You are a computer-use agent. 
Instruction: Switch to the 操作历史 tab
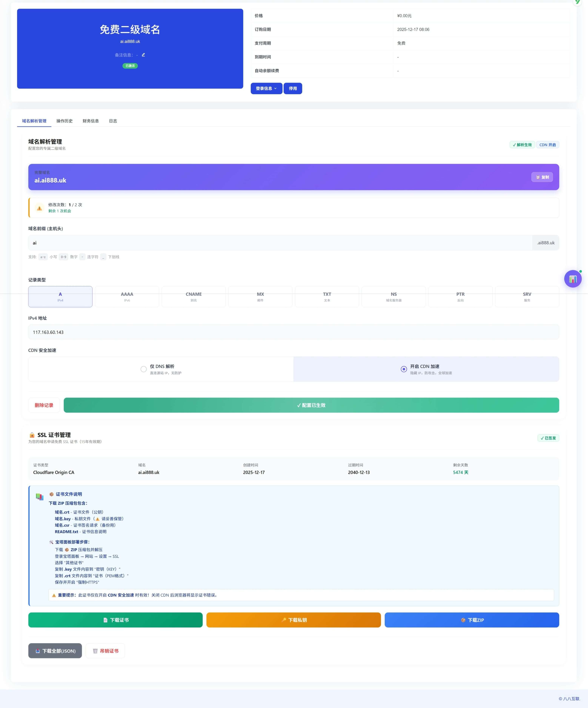point(64,121)
